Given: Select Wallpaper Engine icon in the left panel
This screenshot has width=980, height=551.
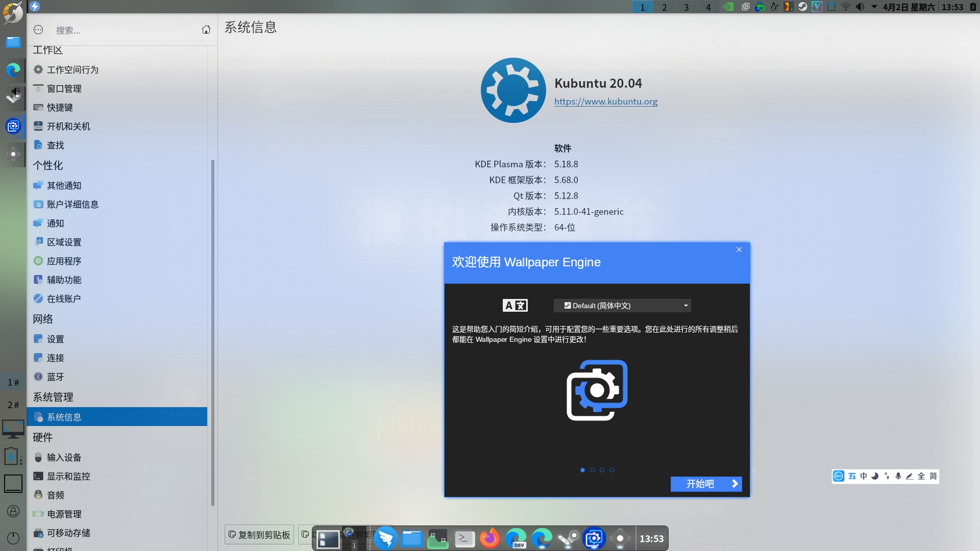Looking at the screenshot, I should (x=13, y=126).
